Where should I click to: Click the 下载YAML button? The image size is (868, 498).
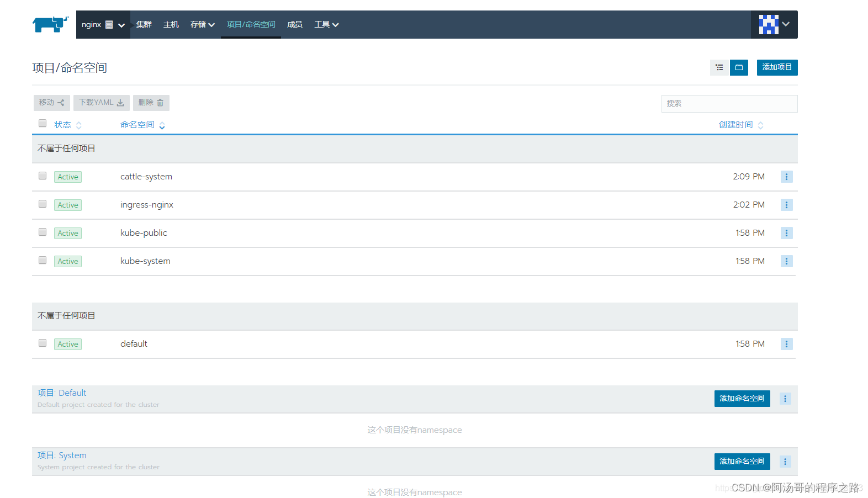coord(102,103)
